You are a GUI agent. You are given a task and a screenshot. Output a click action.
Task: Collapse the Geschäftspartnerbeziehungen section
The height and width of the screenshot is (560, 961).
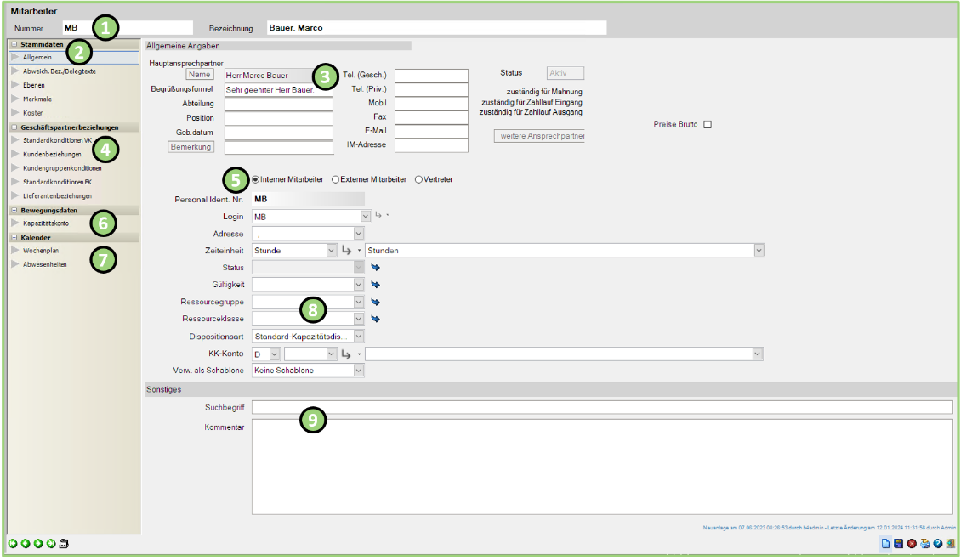tap(14, 127)
